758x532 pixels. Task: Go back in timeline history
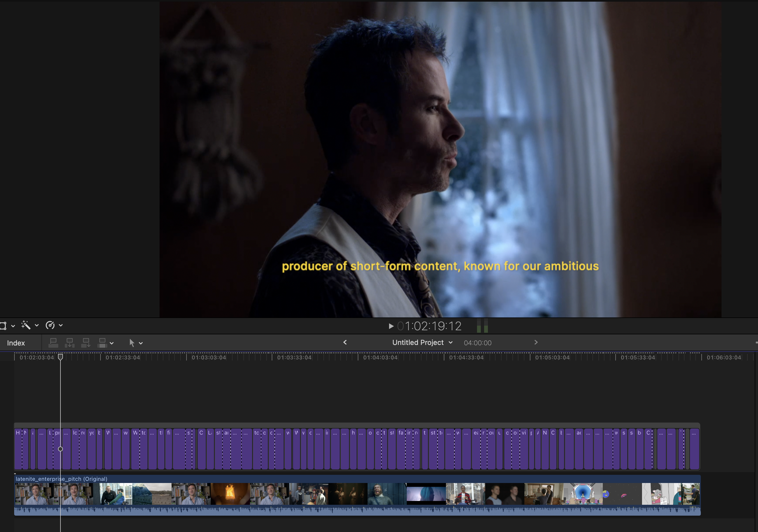pyautogui.click(x=345, y=343)
